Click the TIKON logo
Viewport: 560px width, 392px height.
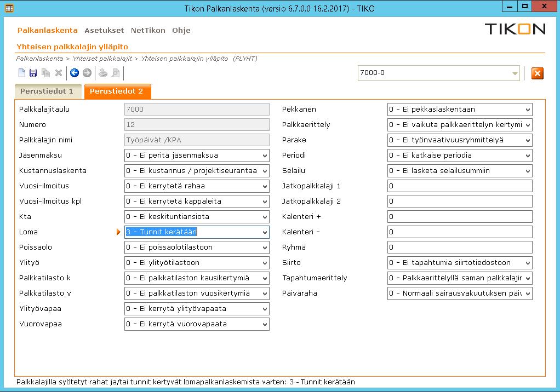tap(515, 29)
